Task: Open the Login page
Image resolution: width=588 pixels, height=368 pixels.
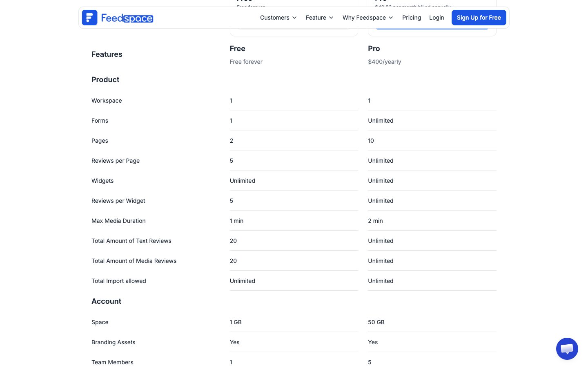Action: click(x=437, y=18)
